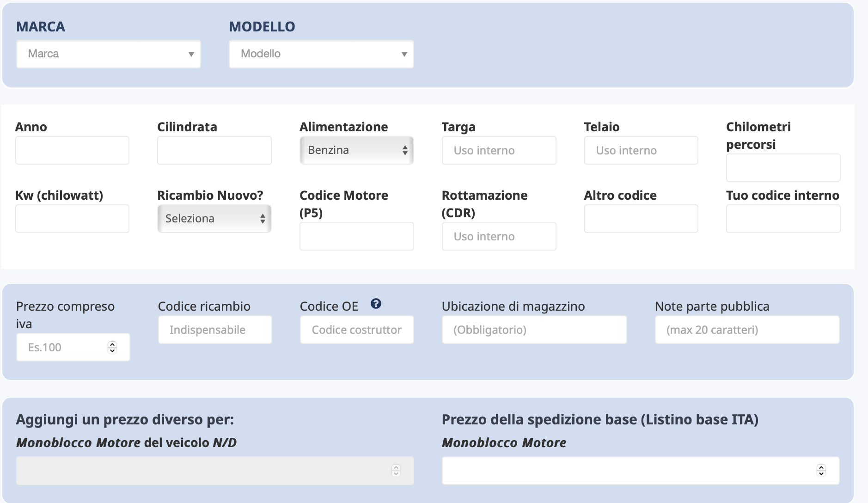
Task: Select the Targa input field
Action: coord(499,150)
